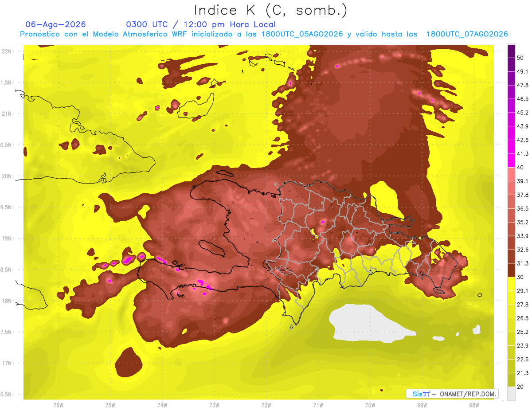
Task: Click the light gray swatch below 20
Action: coord(511,394)
